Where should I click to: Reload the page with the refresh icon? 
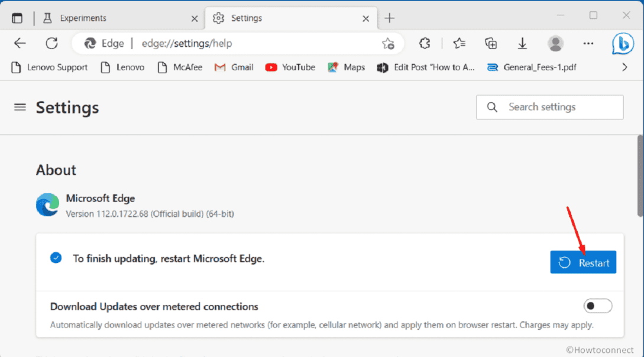(x=51, y=43)
